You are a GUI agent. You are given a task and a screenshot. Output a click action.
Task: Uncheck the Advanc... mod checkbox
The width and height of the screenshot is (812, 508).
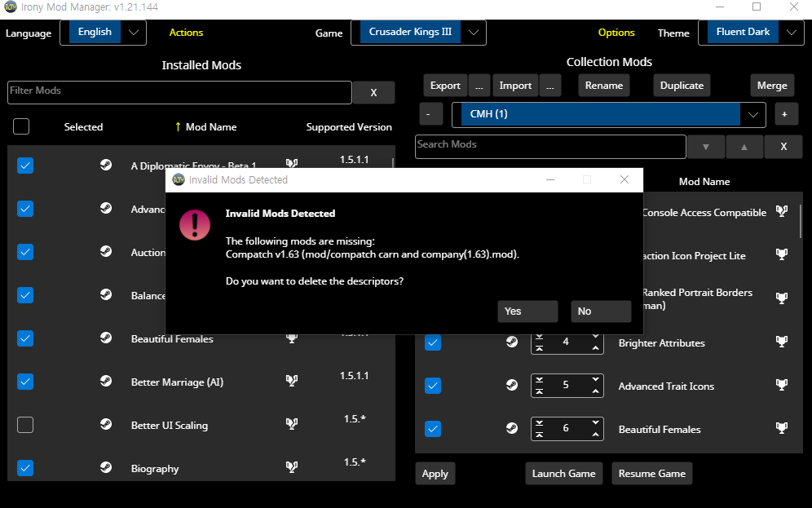click(x=25, y=209)
